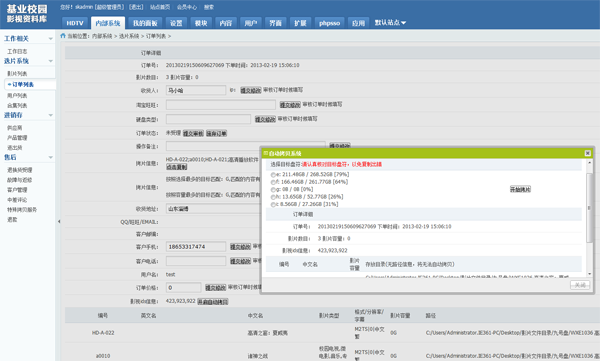This screenshot has width=600, height=361.
Task: Focus the 硬盘类型 input field
Action: [208, 119]
